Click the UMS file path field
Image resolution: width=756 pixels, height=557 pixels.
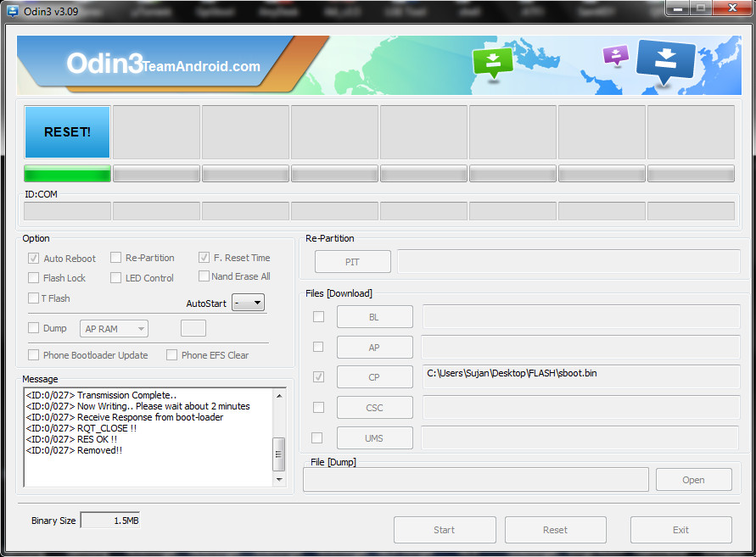pos(580,438)
